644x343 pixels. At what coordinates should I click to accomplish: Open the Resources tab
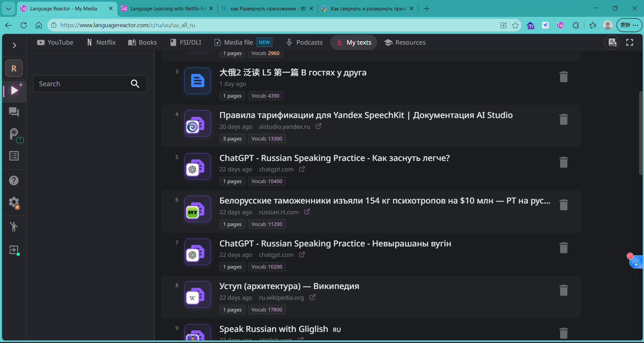pyautogui.click(x=405, y=43)
